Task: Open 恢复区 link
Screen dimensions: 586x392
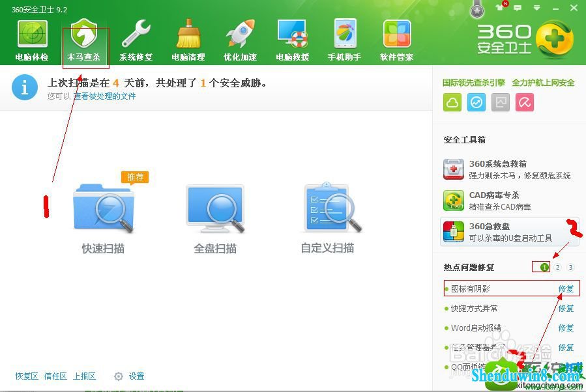Action: (x=27, y=376)
